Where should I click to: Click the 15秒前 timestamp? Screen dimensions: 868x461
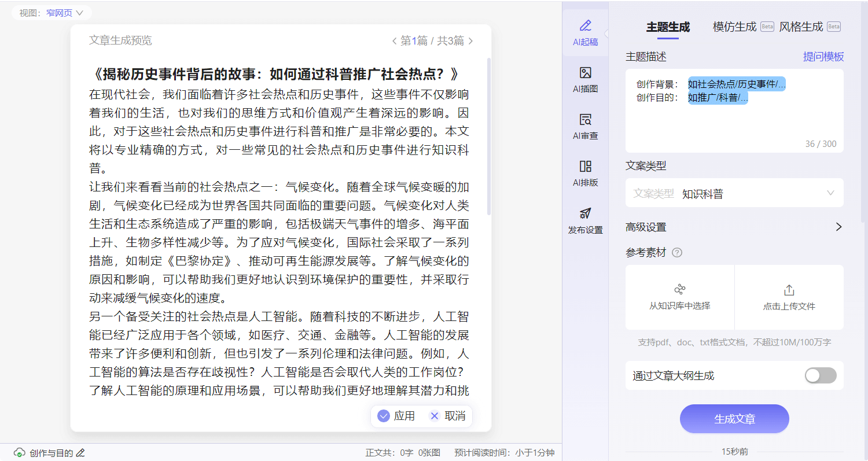[734, 452]
